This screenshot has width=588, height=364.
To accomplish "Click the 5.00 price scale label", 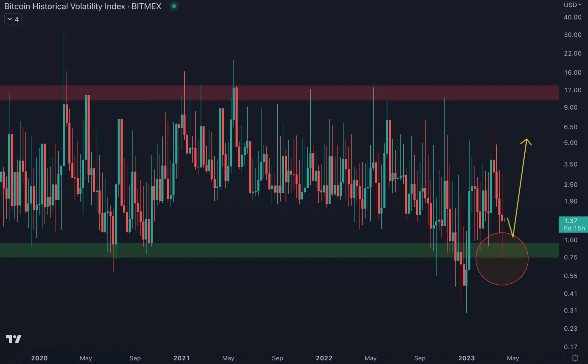I will click(x=571, y=143).
